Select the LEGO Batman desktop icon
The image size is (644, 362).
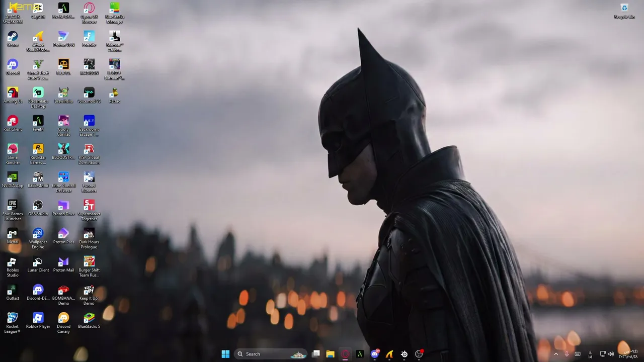pos(115,70)
